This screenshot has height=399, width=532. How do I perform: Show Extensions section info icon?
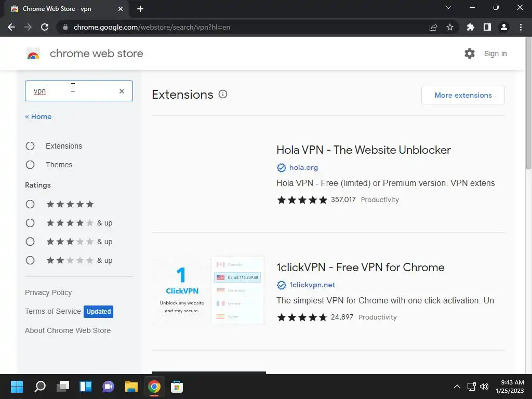223,95
